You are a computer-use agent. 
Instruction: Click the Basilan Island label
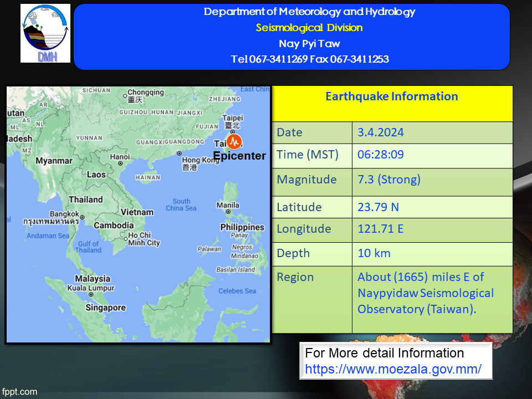tap(236, 270)
